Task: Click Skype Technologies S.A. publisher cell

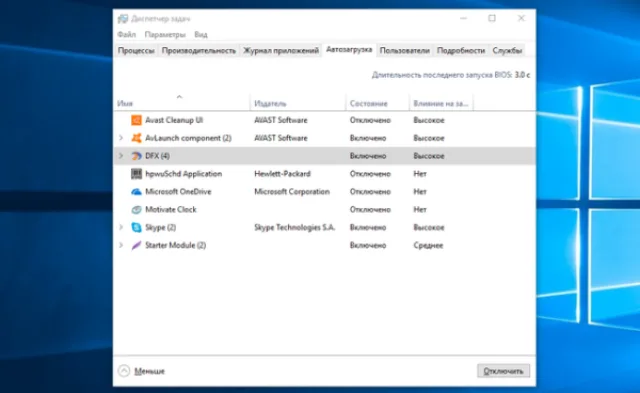Action: (295, 227)
